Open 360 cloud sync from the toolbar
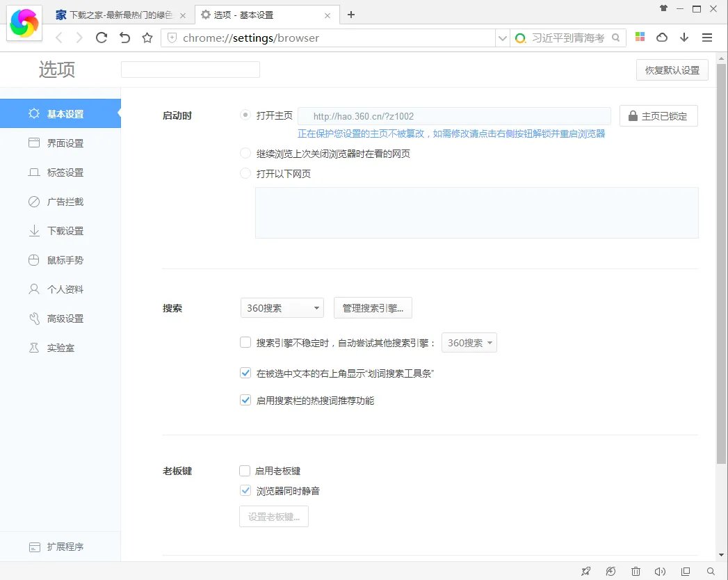This screenshot has height=580, width=728. (x=662, y=37)
